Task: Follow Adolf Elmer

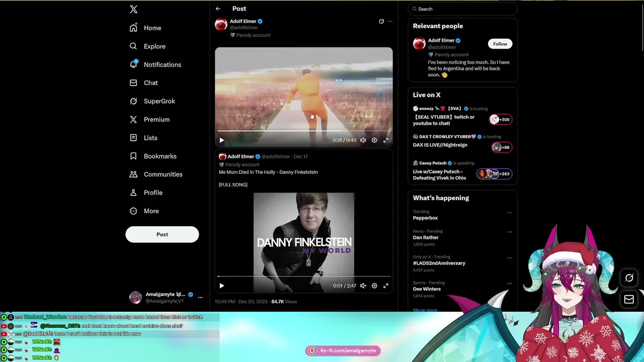Action: point(500,44)
